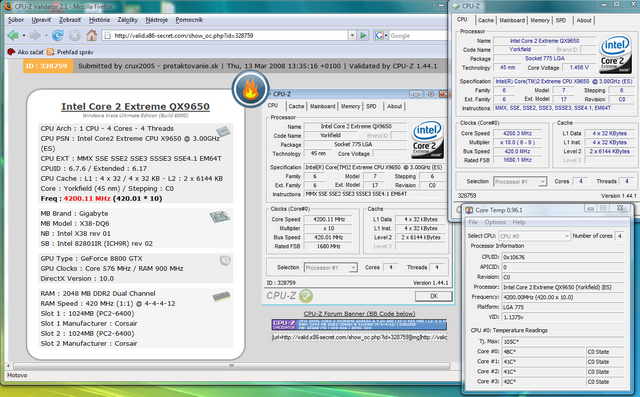Switch to the SPD tab in CPU-Z

(561, 20)
